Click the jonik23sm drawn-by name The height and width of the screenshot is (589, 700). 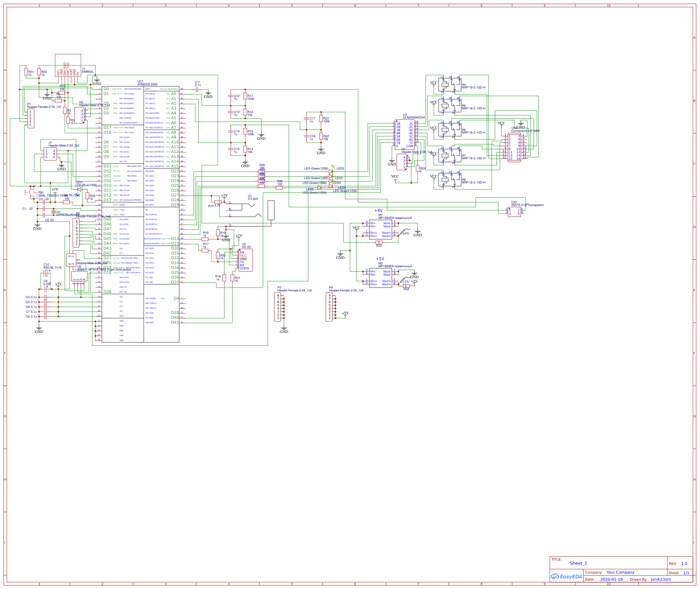coord(660,579)
